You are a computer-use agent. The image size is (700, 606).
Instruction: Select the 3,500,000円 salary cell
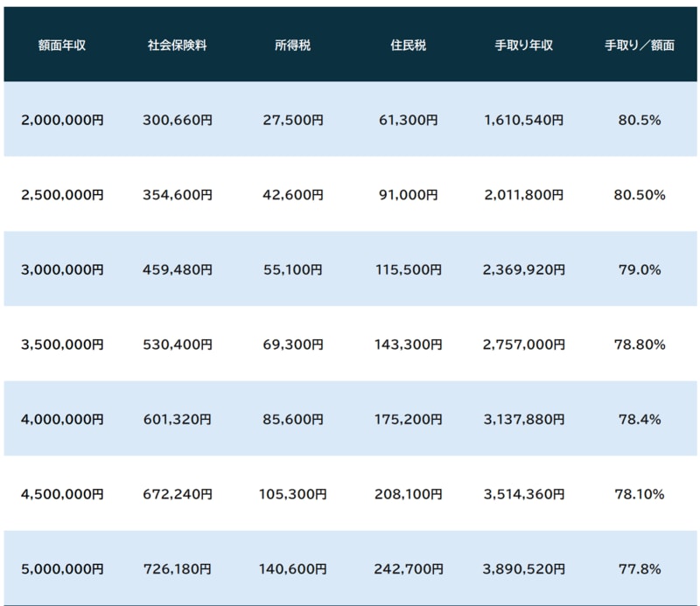click(62, 345)
